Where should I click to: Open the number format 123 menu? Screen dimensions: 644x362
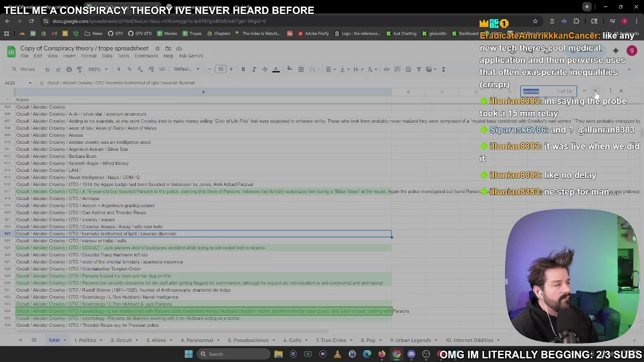pos(162,69)
